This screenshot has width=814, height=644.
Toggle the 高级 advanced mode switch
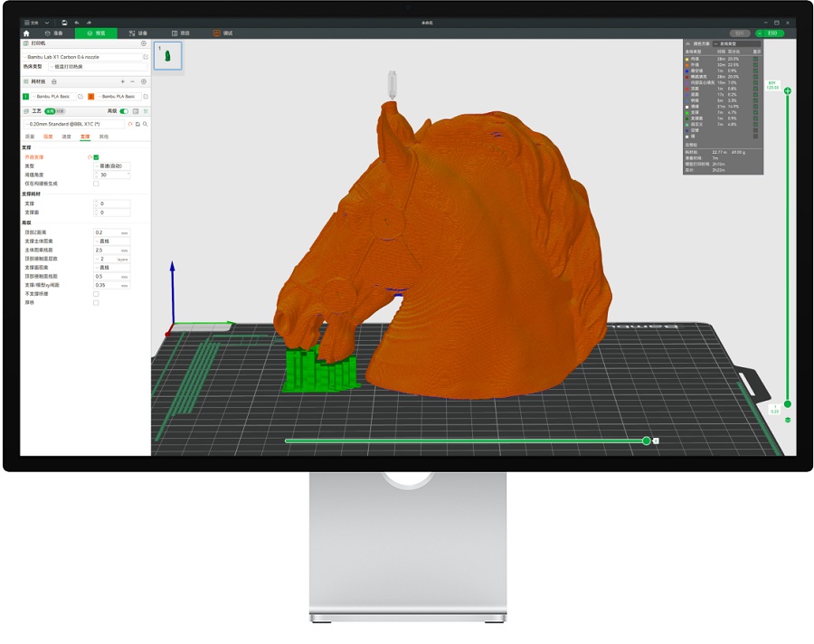coord(124,111)
